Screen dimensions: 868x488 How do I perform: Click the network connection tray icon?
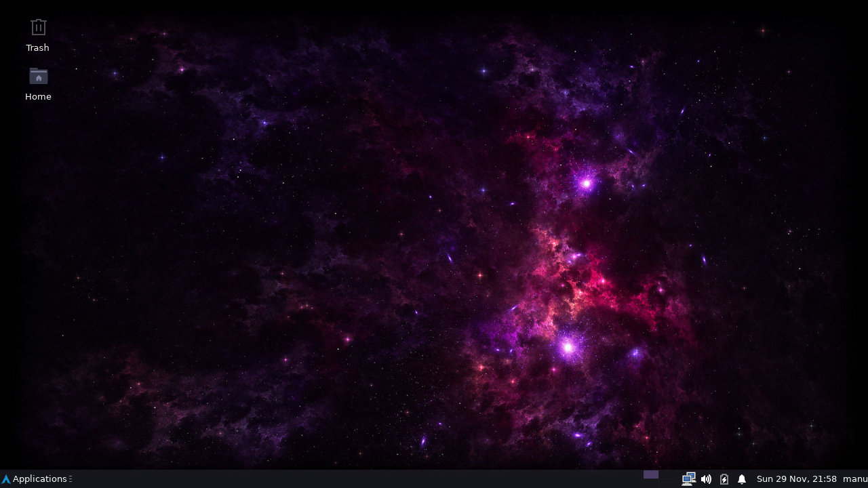[688, 479]
